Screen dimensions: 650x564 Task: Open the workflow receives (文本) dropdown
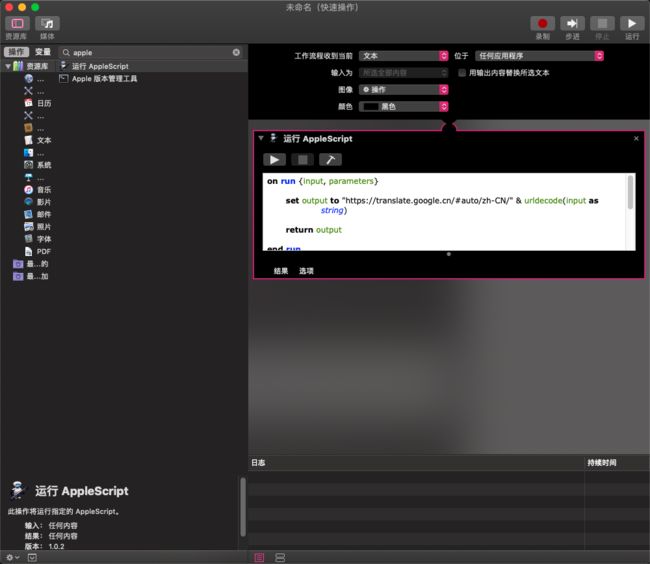(x=403, y=56)
